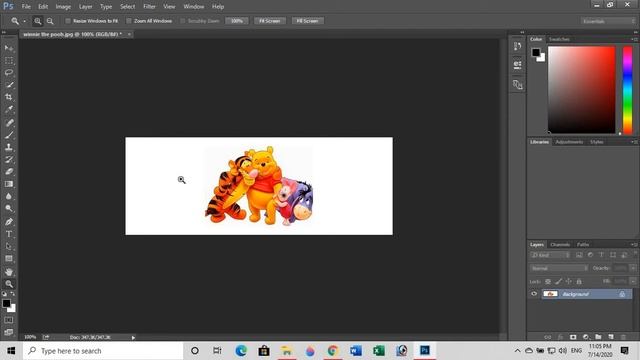Toggle Lock all padlock icon
The height and width of the screenshot is (360, 640).
click(579, 281)
